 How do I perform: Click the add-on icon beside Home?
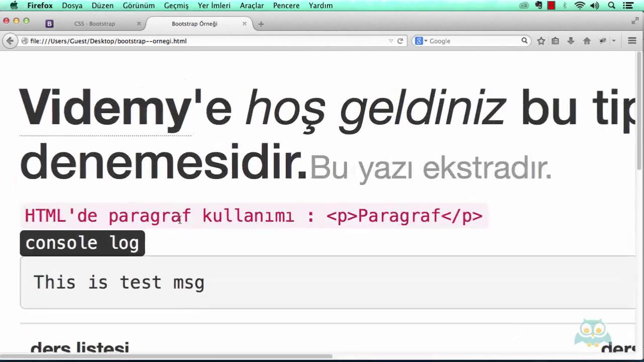602,41
